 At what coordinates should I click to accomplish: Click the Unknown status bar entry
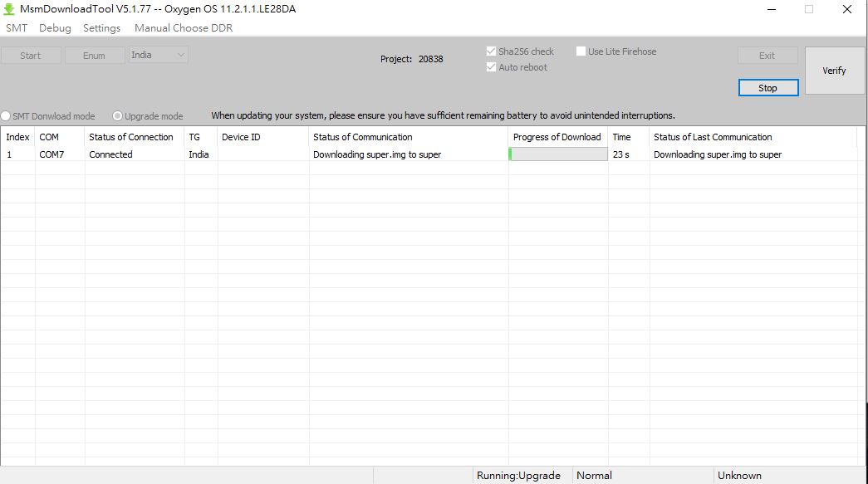pos(789,476)
